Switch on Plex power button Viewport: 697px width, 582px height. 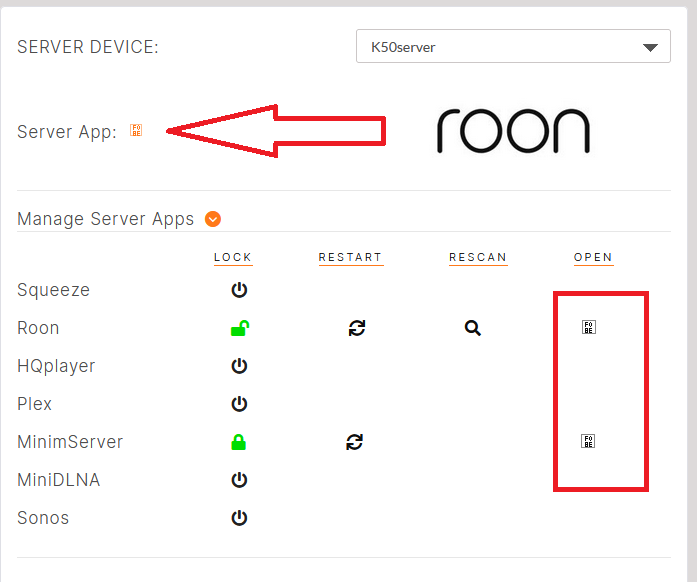239,404
